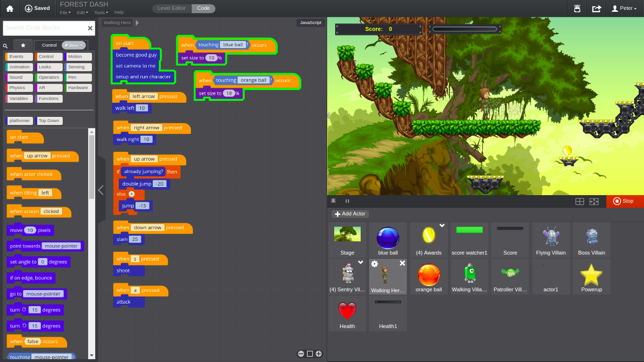Expand the Peter user account menu

pyautogui.click(x=624, y=8)
